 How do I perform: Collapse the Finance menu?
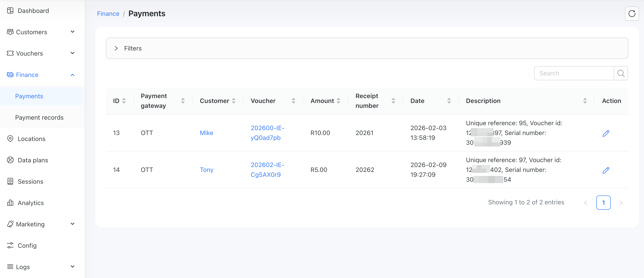tap(73, 75)
